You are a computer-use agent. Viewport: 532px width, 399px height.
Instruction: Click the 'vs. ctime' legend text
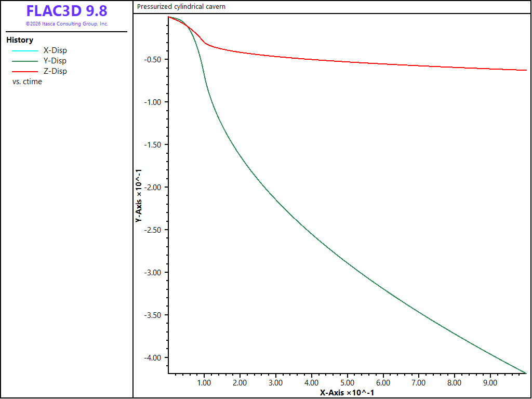(x=27, y=82)
